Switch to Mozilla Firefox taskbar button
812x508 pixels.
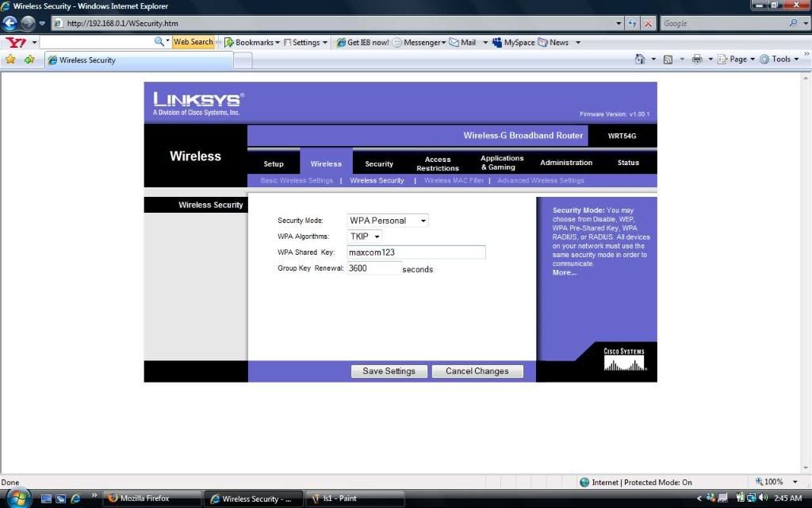click(152, 498)
